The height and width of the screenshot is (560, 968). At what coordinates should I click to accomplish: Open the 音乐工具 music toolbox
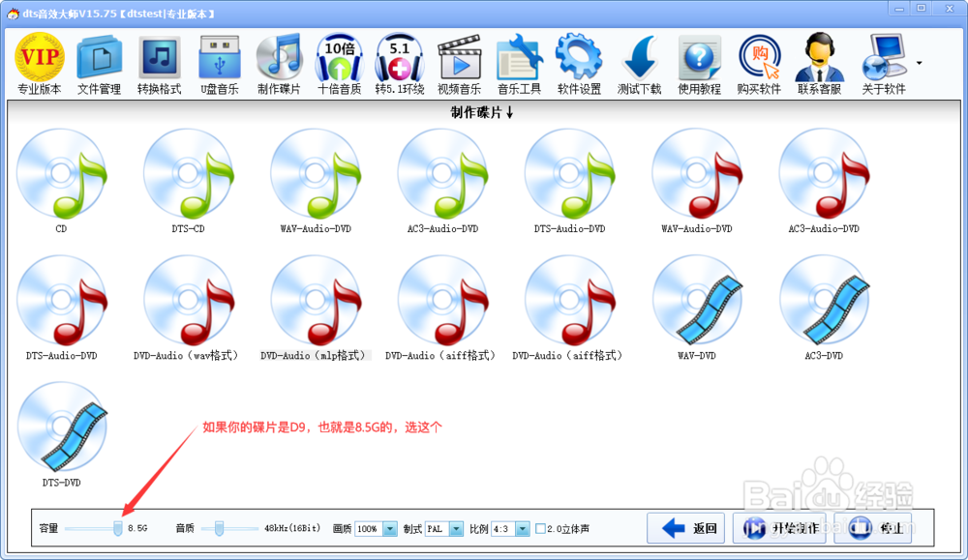pyautogui.click(x=519, y=61)
